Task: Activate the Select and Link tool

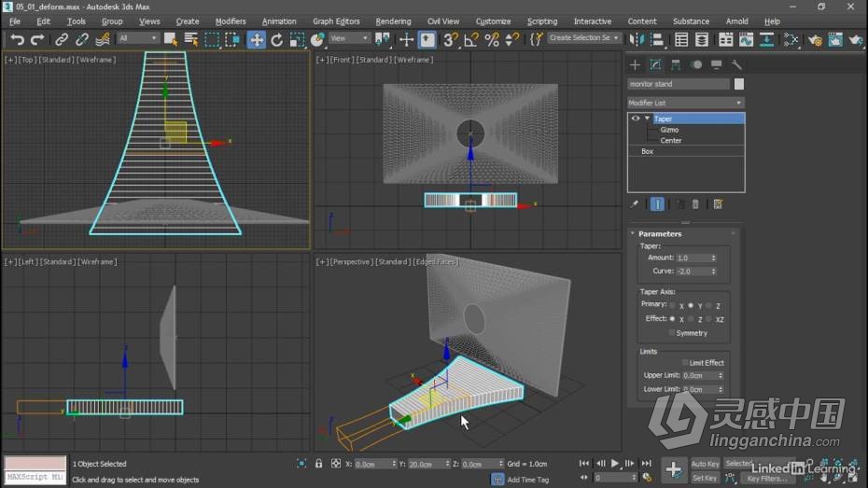Action: 62,39
